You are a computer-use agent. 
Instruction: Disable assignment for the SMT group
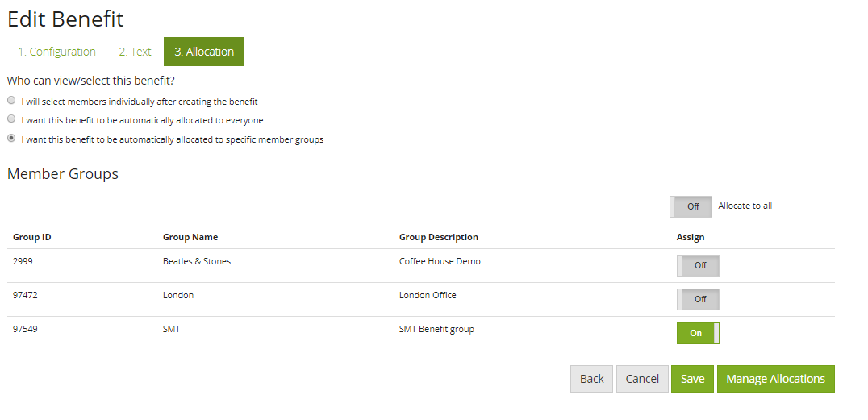(x=698, y=334)
